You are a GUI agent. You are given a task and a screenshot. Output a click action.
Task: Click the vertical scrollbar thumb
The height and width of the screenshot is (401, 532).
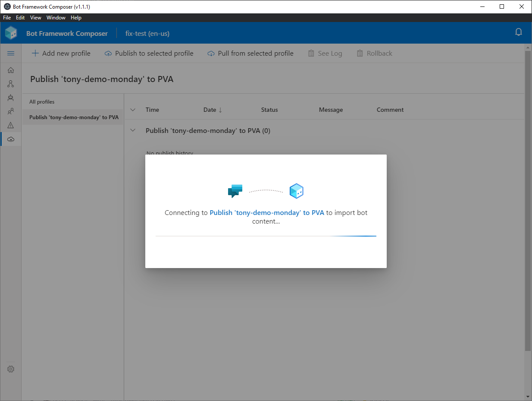pyautogui.click(x=528, y=201)
